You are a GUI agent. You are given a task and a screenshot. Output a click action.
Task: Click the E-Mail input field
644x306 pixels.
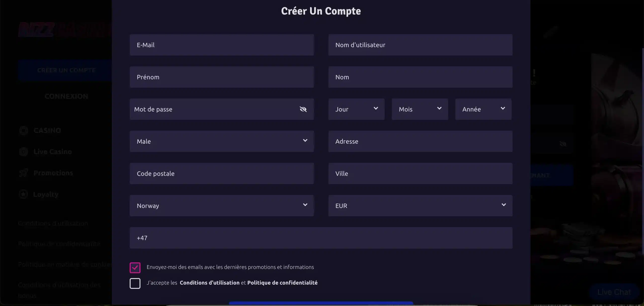[222, 45]
